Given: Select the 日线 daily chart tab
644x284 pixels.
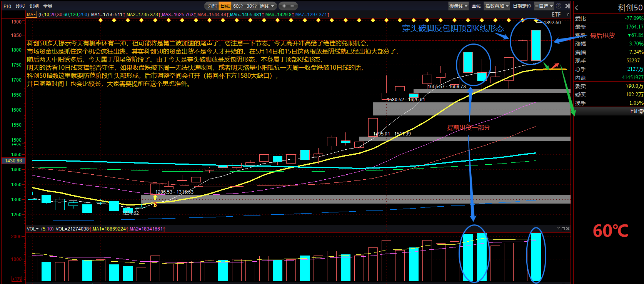Looking at the screenshot, I should click(225, 6).
